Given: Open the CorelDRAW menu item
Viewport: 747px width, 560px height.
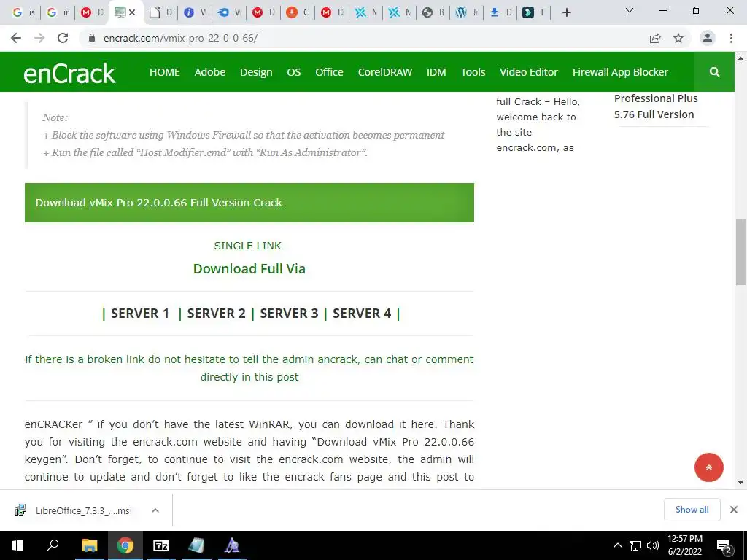Looking at the screenshot, I should (x=385, y=72).
